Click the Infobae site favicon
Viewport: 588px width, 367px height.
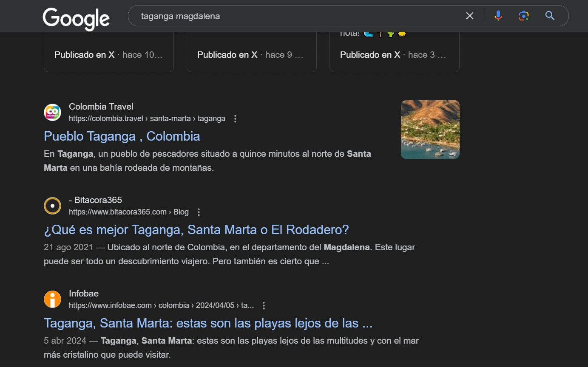(x=52, y=299)
